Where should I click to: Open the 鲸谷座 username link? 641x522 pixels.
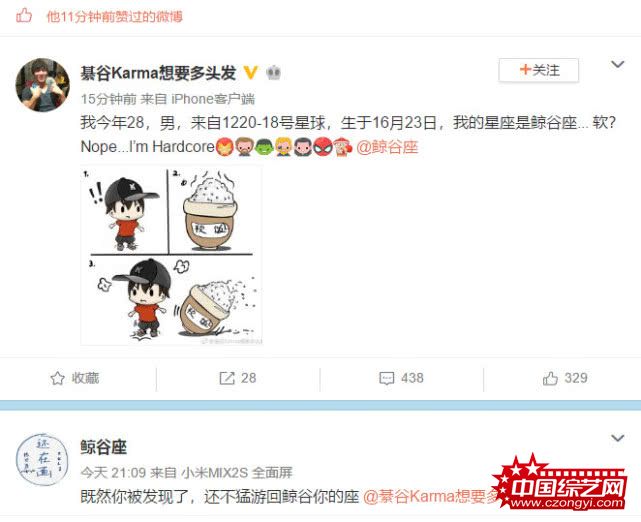104,448
